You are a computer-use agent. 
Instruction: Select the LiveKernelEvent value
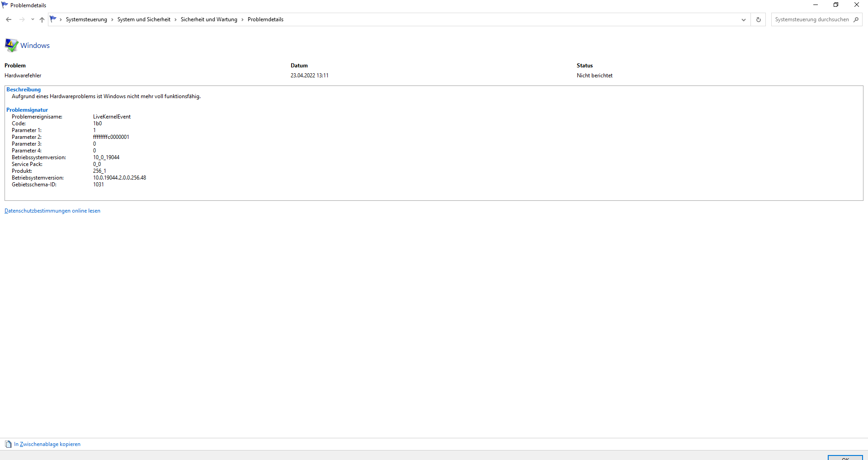point(112,117)
